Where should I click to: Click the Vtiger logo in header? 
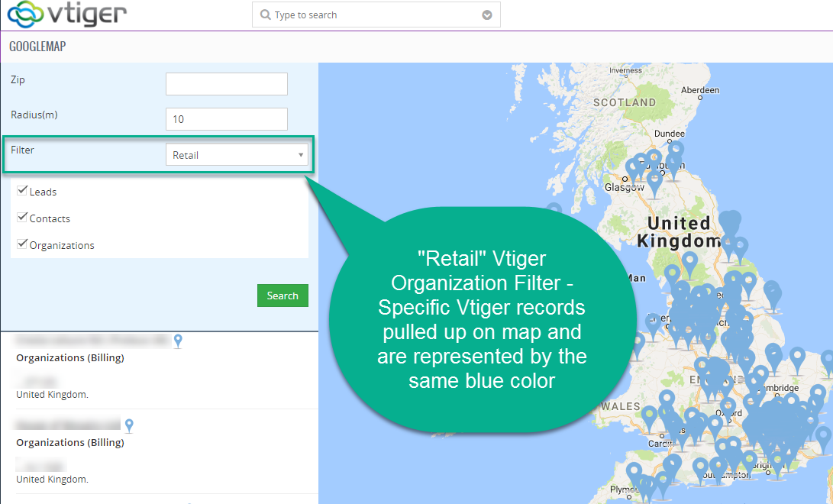[x=66, y=15]
